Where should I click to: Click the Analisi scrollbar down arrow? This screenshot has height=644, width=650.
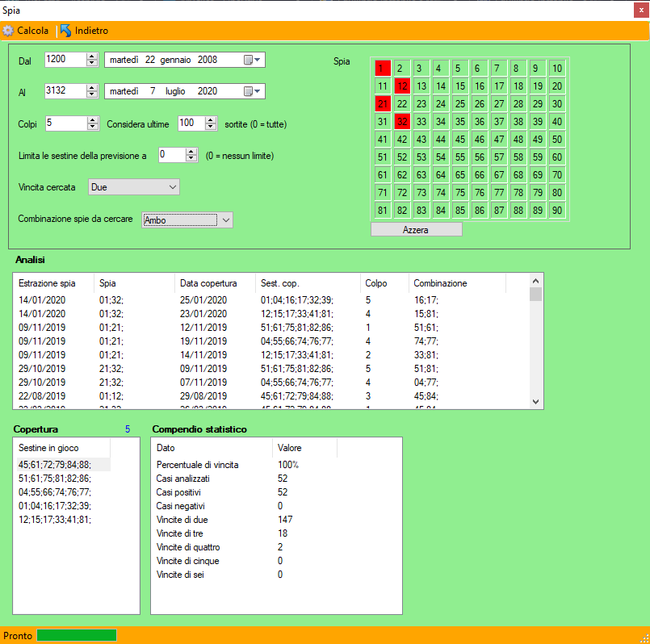coord(535,402)
